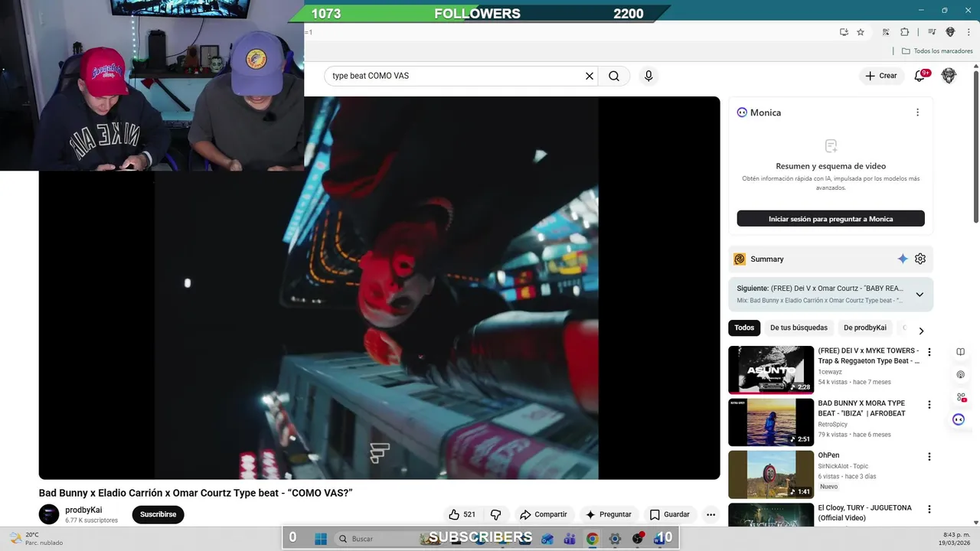
Task: Click the install app icon in address bar
Action: [x=844, y=32]
